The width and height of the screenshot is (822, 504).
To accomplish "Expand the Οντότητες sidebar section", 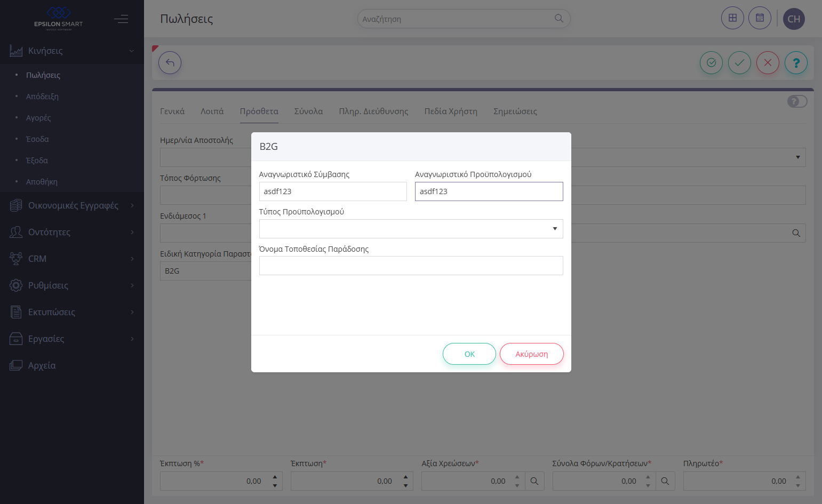I will (x=72, y=232).
